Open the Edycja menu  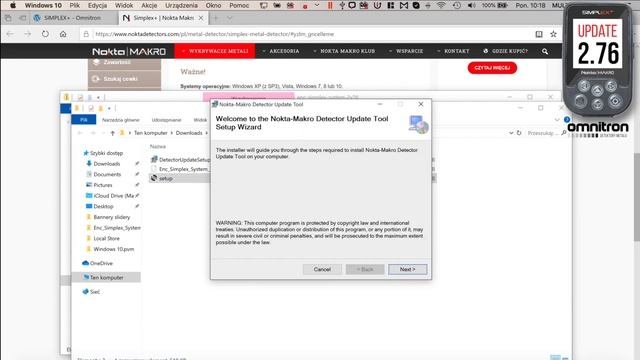click(97, 5)
